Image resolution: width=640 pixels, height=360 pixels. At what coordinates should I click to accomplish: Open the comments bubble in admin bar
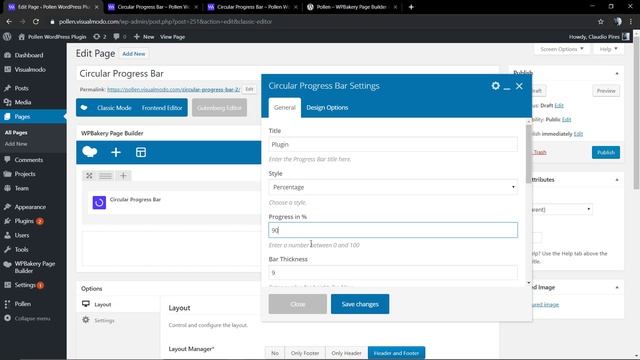119,37
